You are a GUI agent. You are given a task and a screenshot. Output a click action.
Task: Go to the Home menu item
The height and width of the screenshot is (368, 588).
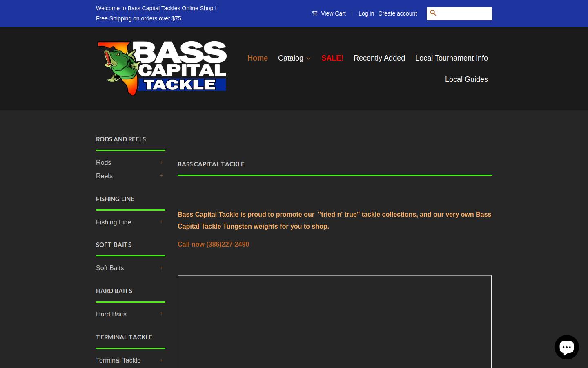point(258,58)
